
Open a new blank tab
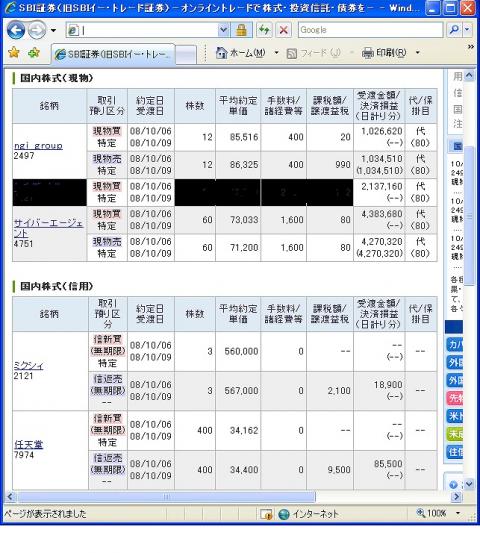pos(186,55)
